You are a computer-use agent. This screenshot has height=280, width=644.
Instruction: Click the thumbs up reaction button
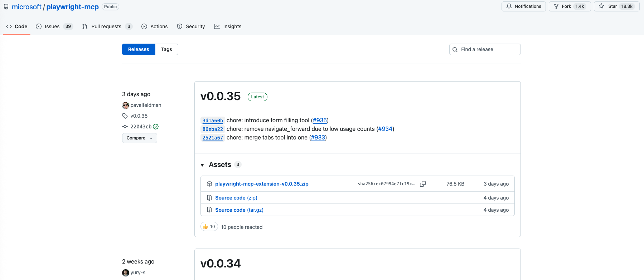209,227
